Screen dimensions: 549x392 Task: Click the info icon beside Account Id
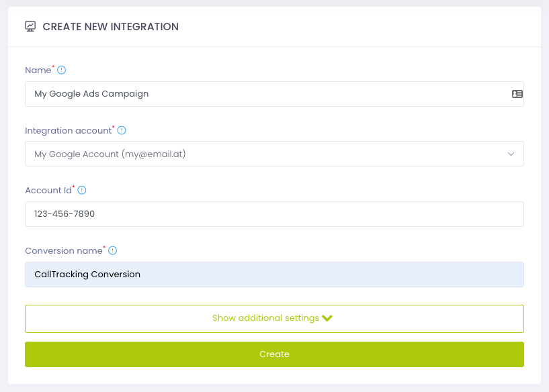pos(82,191)
